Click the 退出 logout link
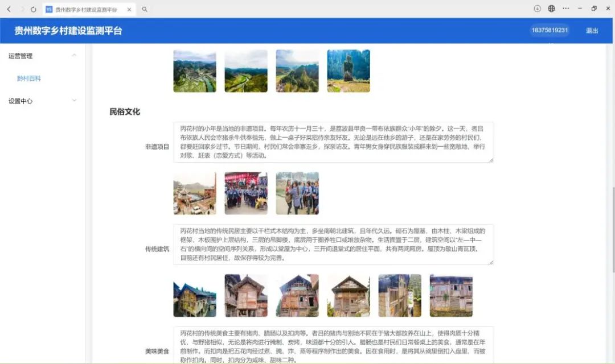The width and height of the screenshot is (615, 364). 592,31
